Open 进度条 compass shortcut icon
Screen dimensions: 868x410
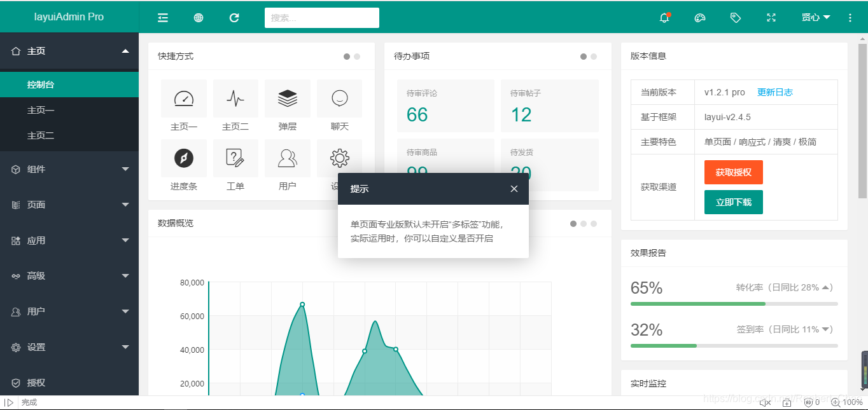coord(184,158)
